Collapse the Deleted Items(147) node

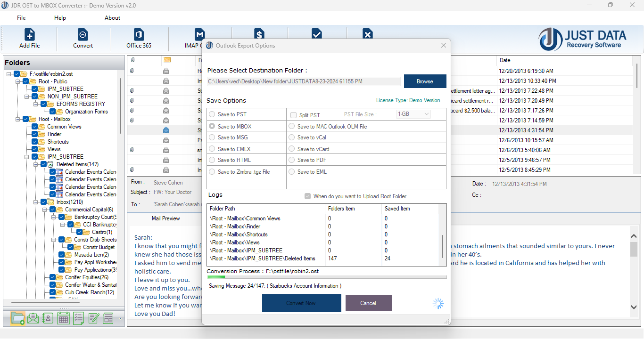(36, 164)
